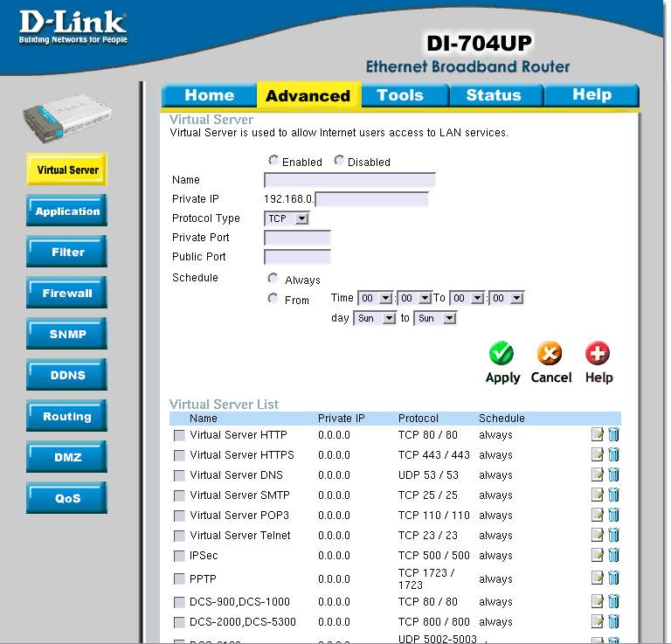Go to the Filter page

click(x=66, y=252)
